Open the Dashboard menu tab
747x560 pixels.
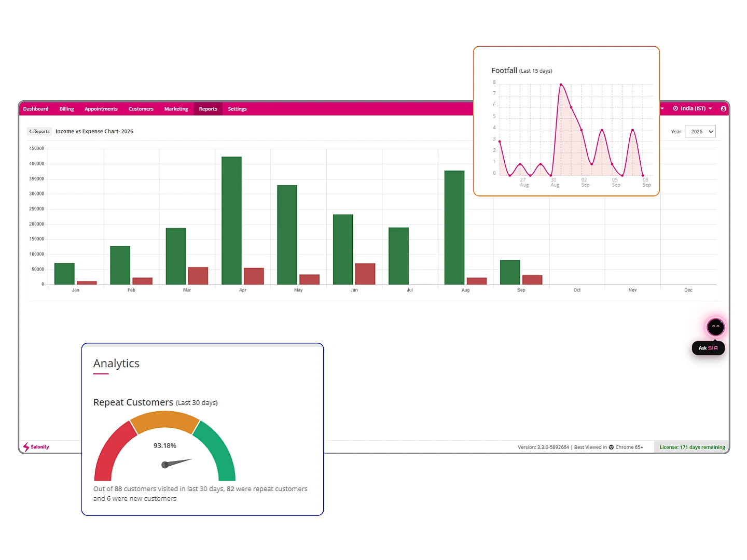pos(36,109)
